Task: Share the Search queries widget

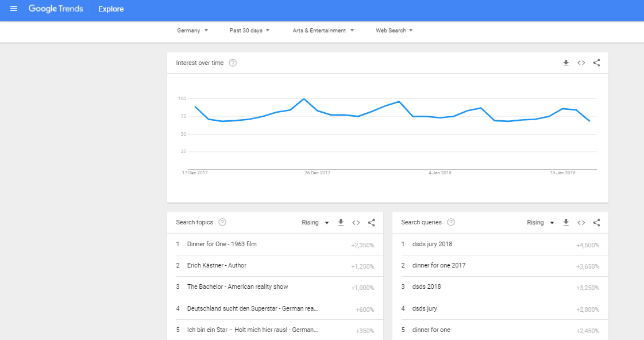Action: tap(597, 223)
